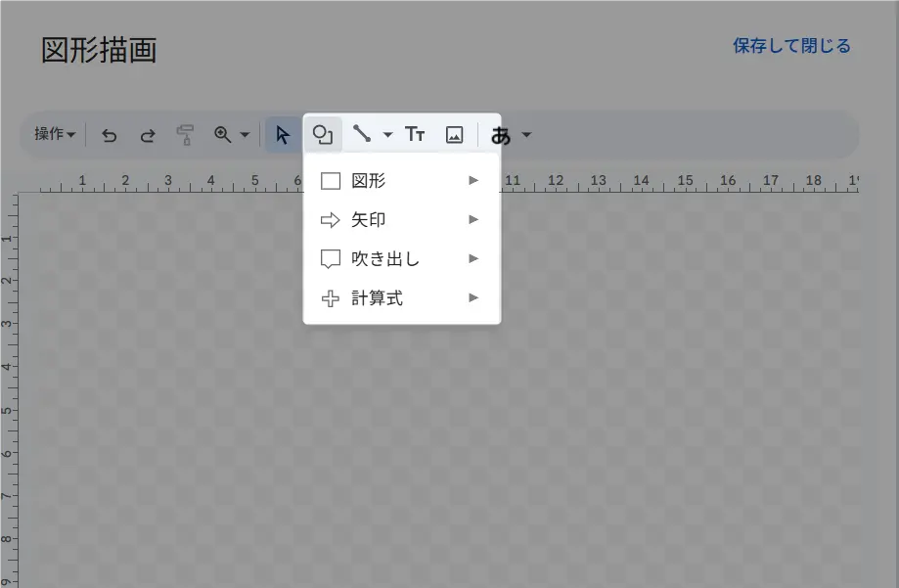899x588 pixels.
Task: Click the plus icon beside 計算式
Action: click(331, 298)
